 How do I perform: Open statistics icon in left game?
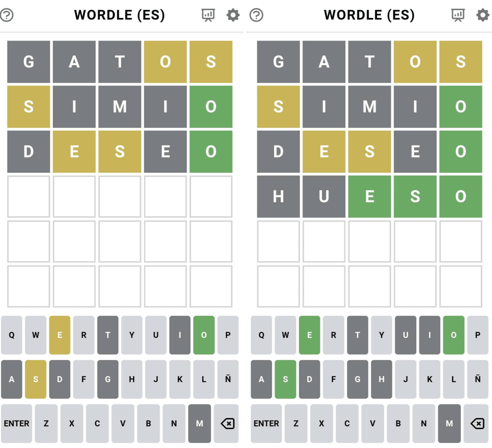(208, 15)
